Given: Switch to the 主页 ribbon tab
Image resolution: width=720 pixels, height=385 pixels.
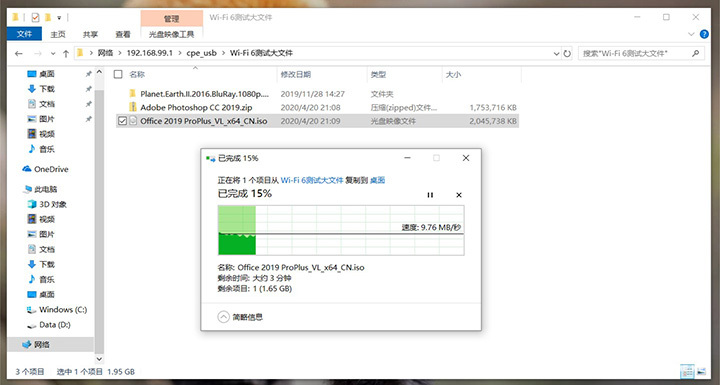Looking at the screenshot, I should [58, 34].
